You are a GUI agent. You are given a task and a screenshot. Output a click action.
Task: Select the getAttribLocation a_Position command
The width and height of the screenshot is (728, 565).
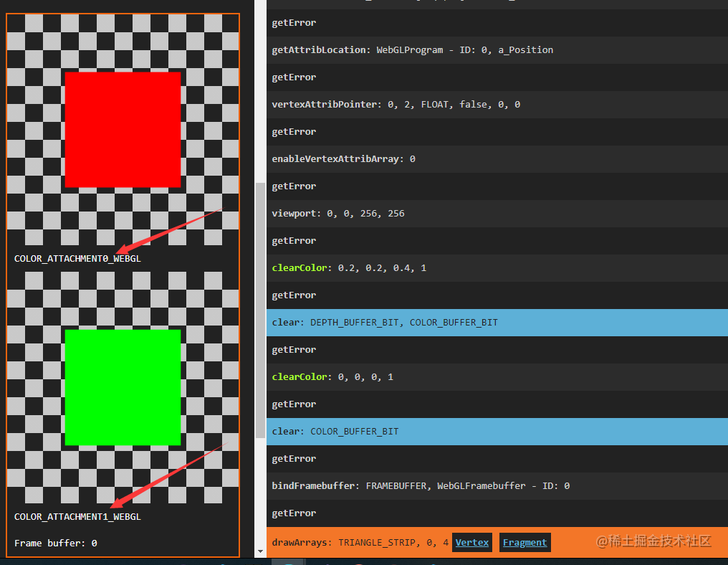click(497, 50)
